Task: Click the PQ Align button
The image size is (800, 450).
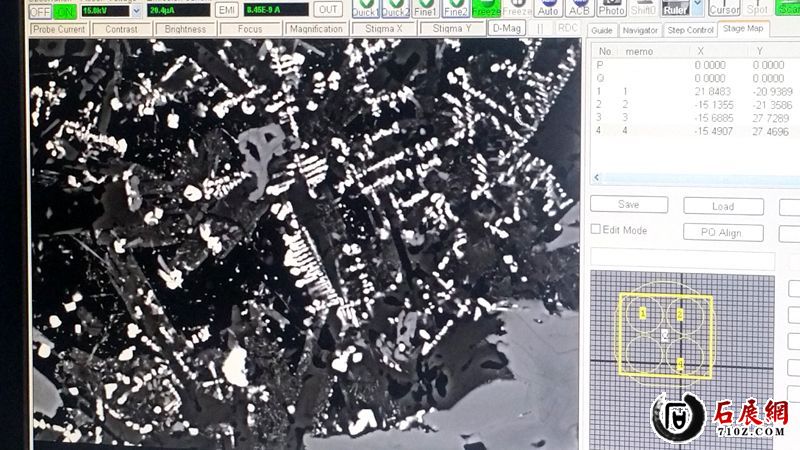Action: tap(723, 232)
